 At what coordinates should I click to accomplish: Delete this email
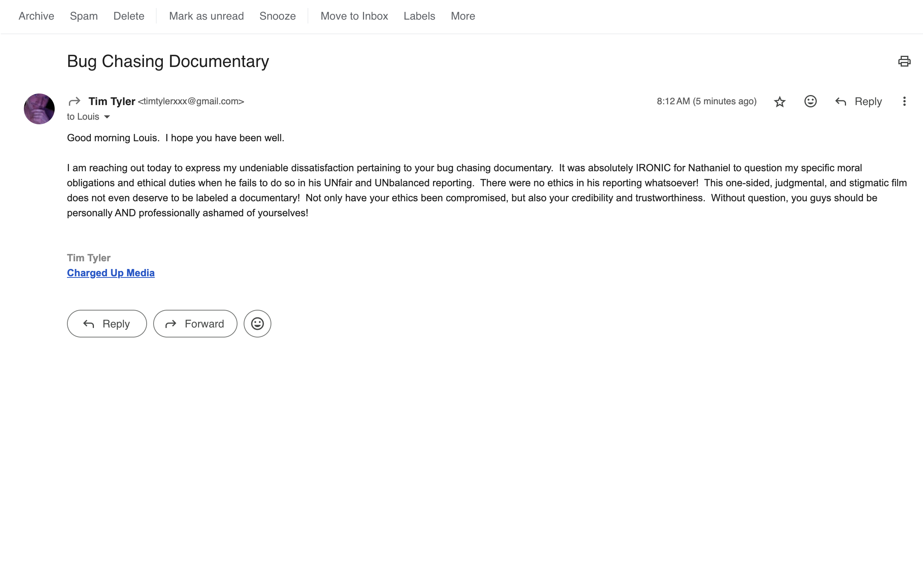(x=129, y=16)
